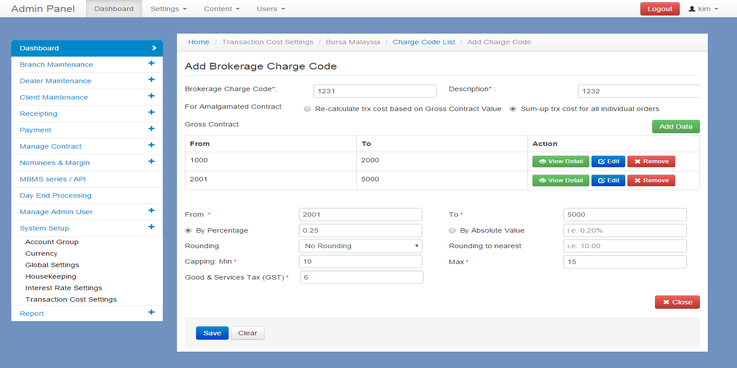Select Re-calculate trx cost radio option
This screenshot has width=737, height=368.
click(307, 109)
